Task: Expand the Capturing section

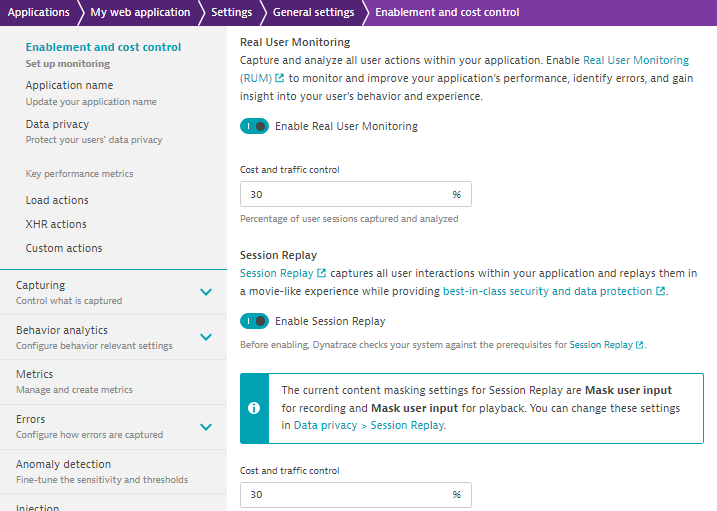Action: point(206,292)
